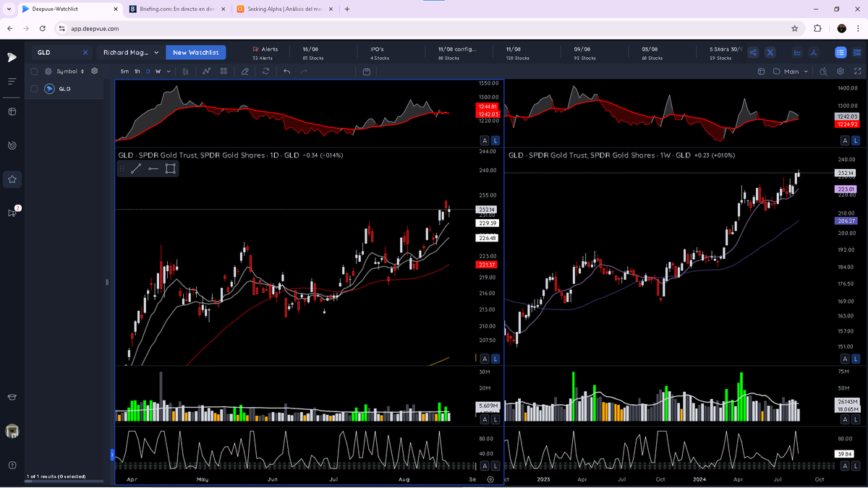Click the 232.14 price label on daily chart
868x488 pixels.
[486, 209]
